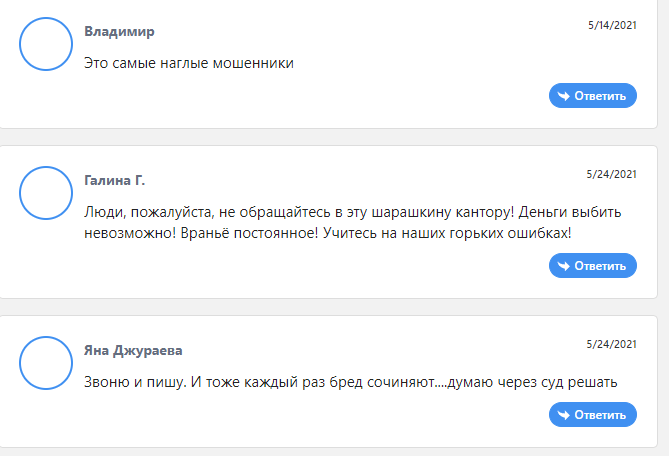Reply to Яна Джураева with Ответить button

(593, 415)
